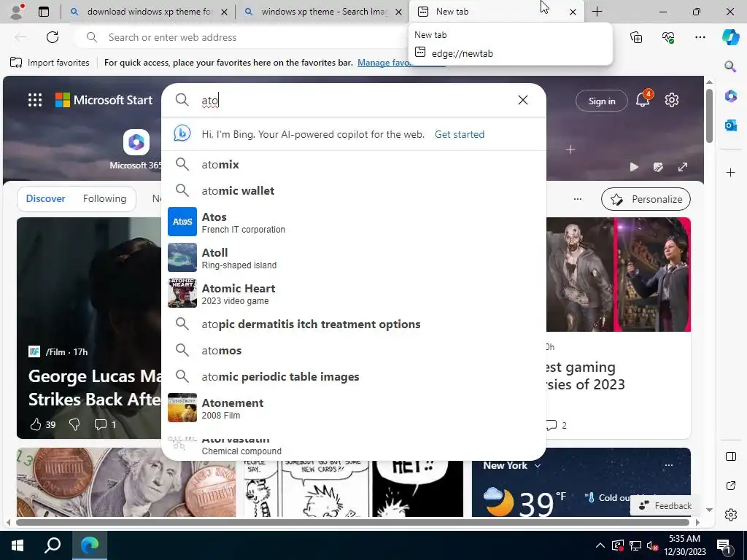Open sidebar Outlook icon

pyautogui.click(x=730, y=125)
